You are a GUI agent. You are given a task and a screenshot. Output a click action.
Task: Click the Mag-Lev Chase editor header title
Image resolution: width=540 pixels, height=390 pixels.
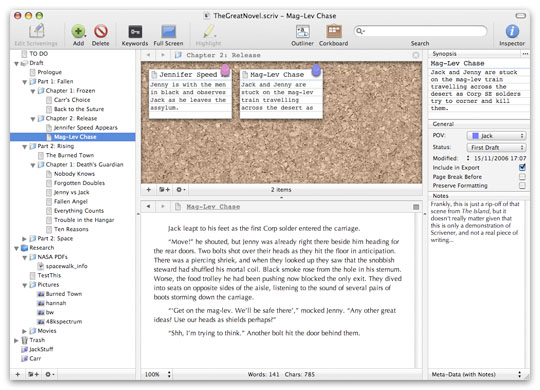[213, 206]
